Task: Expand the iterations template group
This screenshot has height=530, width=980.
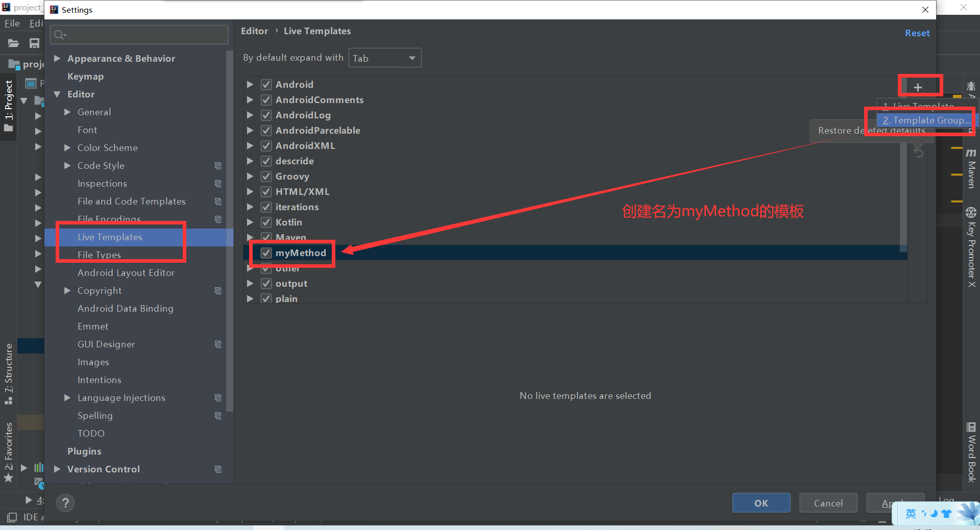Action: [x=250, y=207]
